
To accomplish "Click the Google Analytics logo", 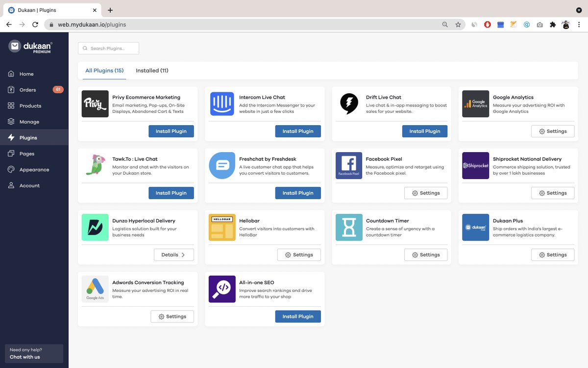I will tap(476, 104).
